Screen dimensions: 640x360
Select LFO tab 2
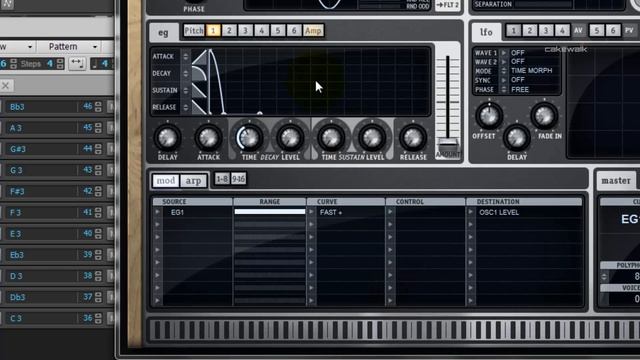click(x=530, y=31)
